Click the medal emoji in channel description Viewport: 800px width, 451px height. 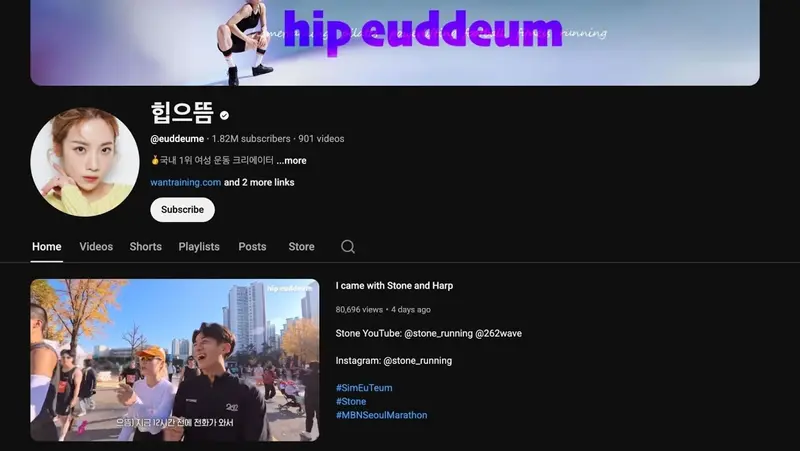pyautogui.click(x=155, y=160)
